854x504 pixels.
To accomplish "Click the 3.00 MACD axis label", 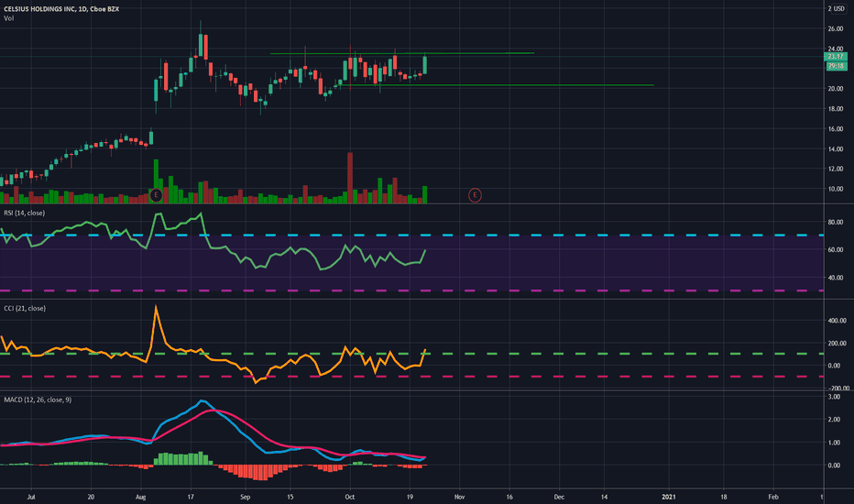I will (834, 397).
